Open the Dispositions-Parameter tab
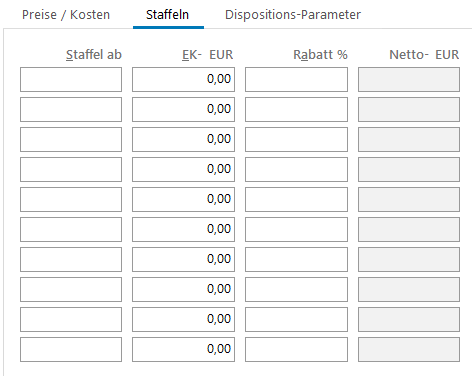The width and height of the screenshot is (472, 376). (x=293, y=15)
